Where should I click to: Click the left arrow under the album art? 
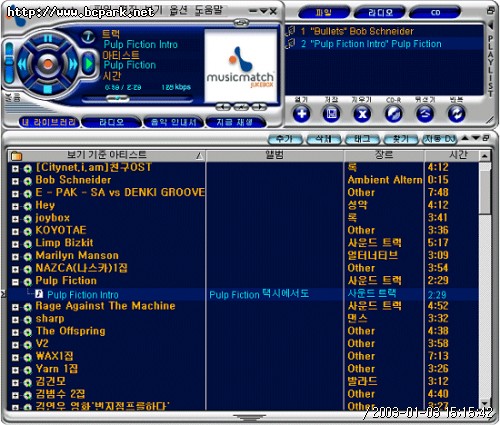(223, 107)
